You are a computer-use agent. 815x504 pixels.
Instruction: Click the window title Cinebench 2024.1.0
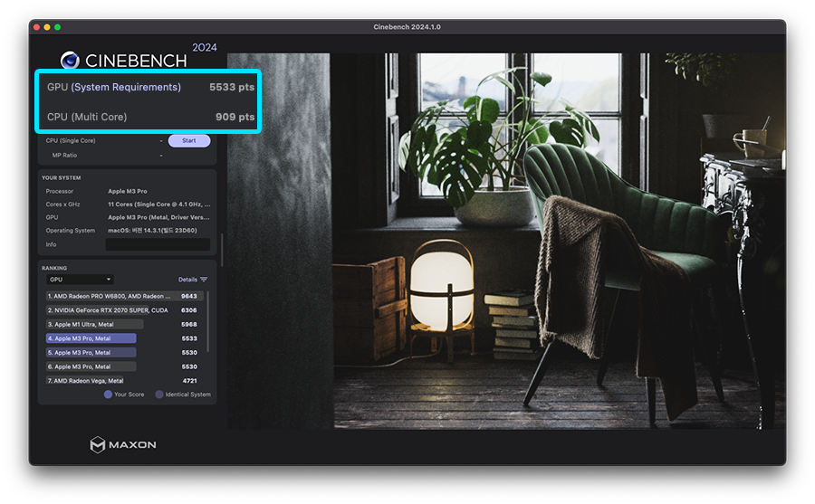[407, 27]
